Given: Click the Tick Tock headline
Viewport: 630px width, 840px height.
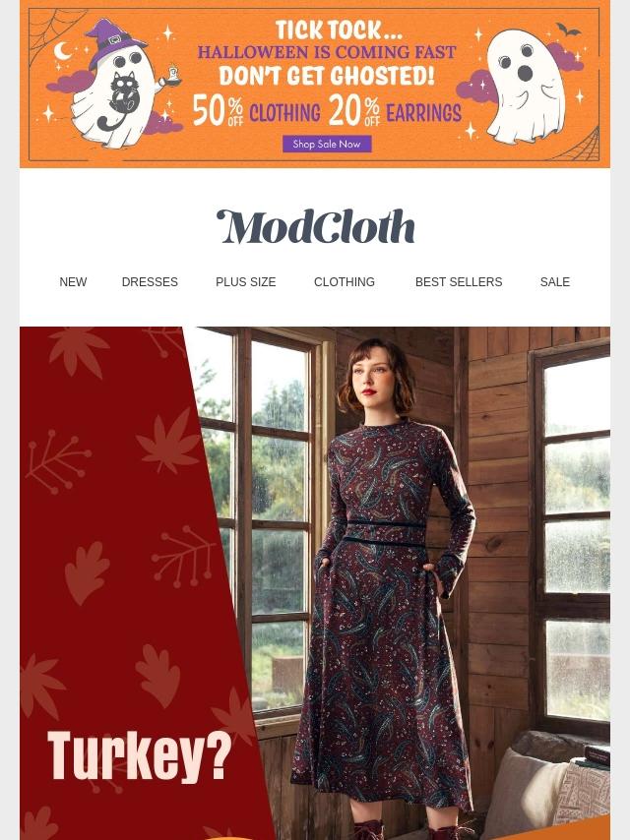Looking at the screenshot, I should coord(339,30).
